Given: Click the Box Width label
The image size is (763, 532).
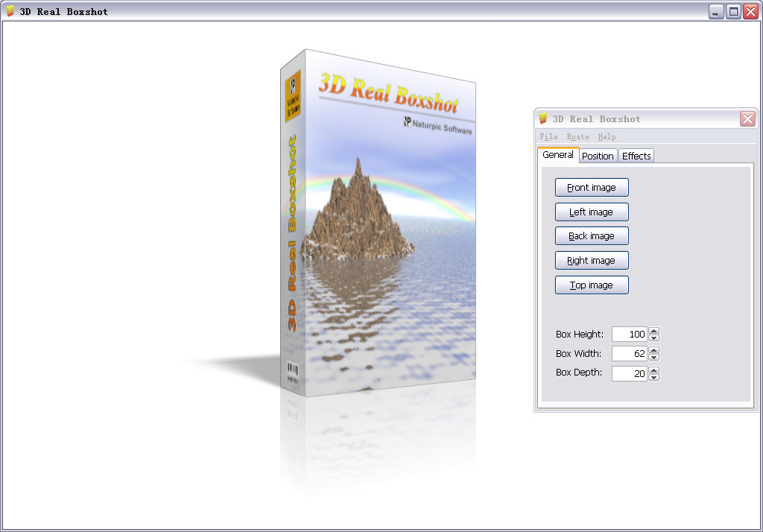Looking at the screenshot, I should pyautogui.click(x=578, y=354).
